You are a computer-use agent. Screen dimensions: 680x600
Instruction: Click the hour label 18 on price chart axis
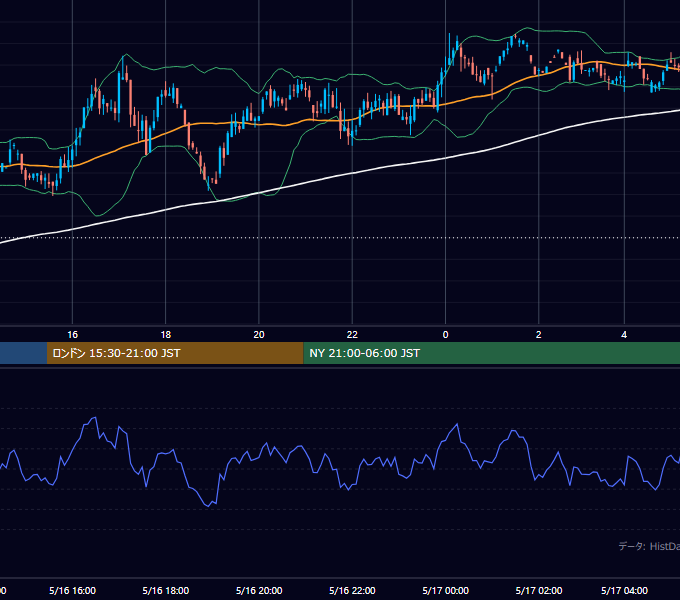[x=166, y=335]
